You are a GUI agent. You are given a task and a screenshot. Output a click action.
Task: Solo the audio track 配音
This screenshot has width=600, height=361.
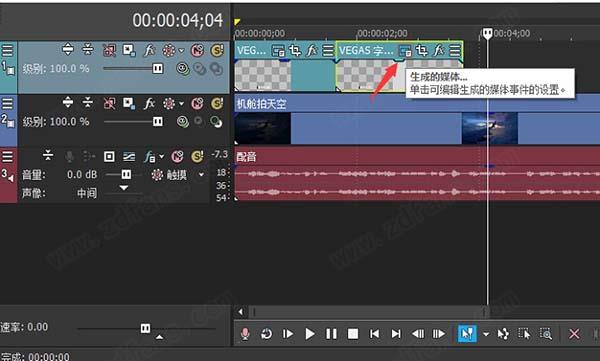click(197, 156)
